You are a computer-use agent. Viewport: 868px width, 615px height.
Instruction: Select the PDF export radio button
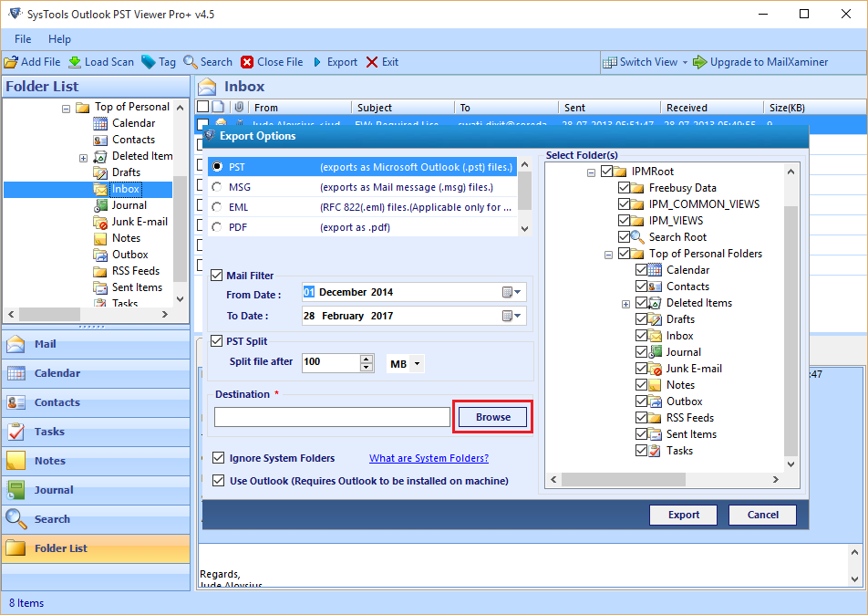(217, 227)
